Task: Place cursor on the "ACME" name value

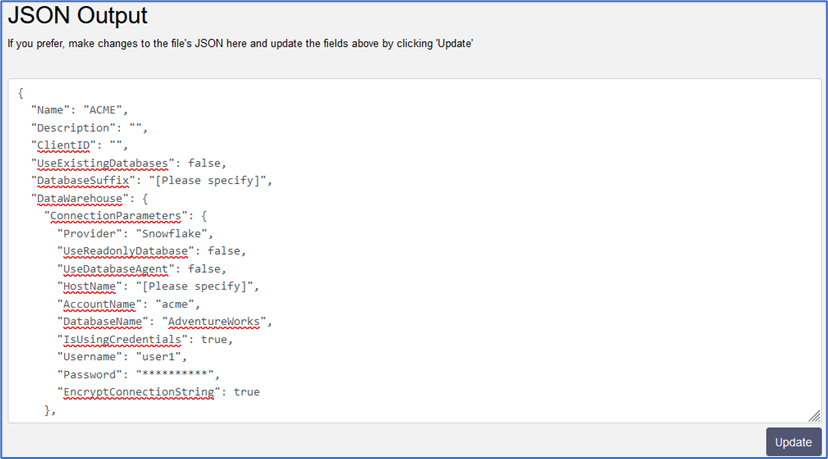Action: [104, 110]
